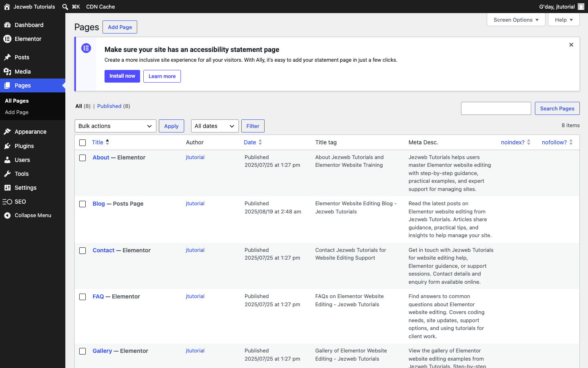588x368 pixels.
Task: Click the Apply bulk action button
Action: [x=171, y=126]
